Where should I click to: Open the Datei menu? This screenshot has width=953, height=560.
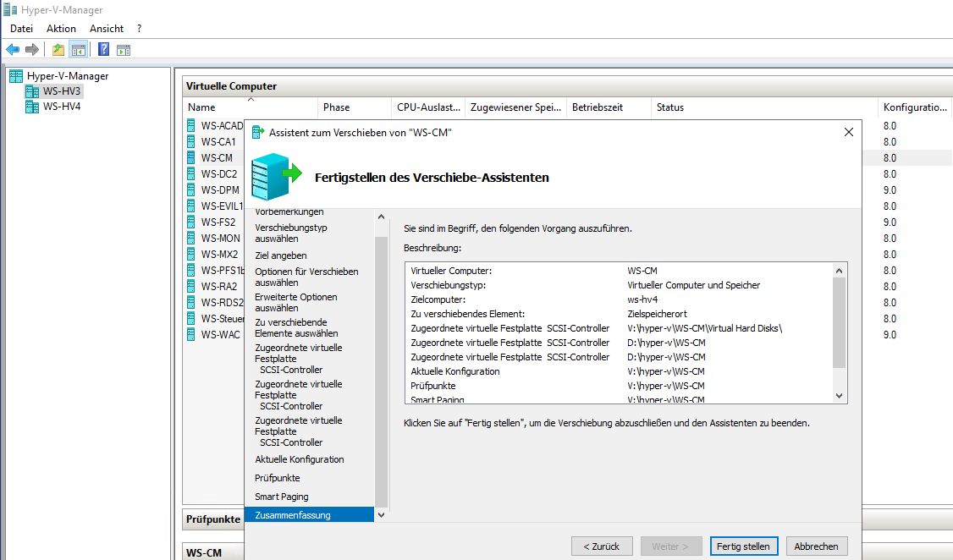tap(21, 29)
